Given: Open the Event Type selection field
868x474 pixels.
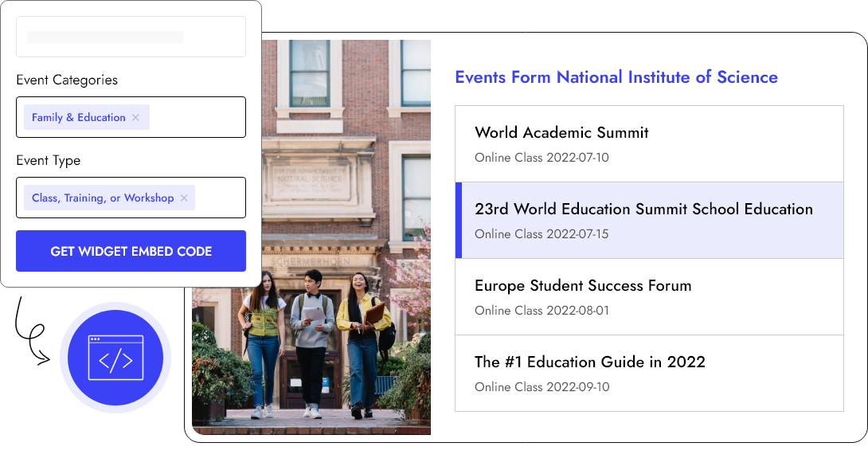Looking at the screenshot, I should tap(219, 198).
